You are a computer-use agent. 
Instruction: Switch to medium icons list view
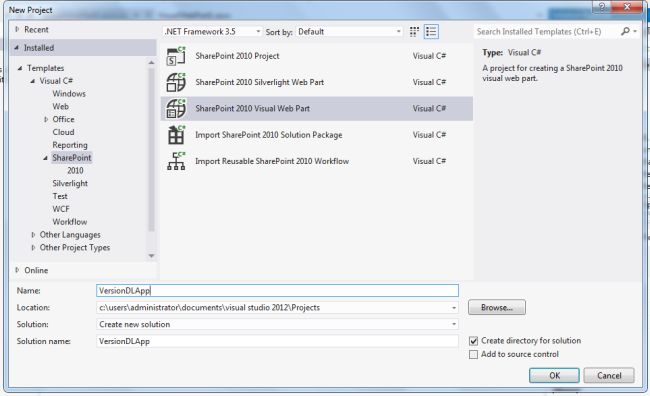(431, 32)
